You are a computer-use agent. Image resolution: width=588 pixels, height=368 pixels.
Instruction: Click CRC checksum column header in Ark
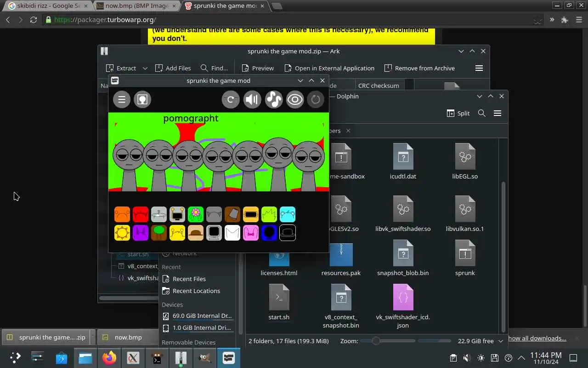[379, 86]
